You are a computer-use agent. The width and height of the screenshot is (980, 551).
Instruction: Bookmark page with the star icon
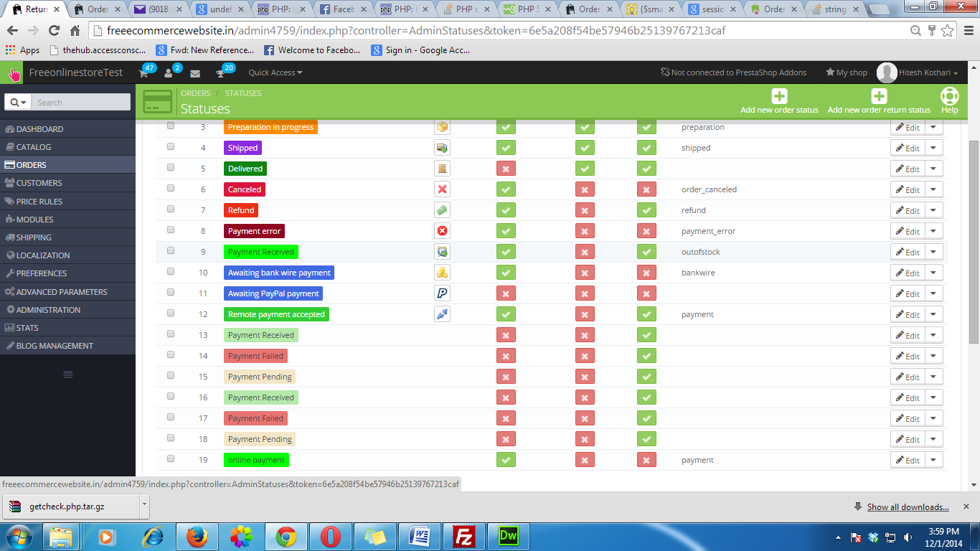coord(948,31)
